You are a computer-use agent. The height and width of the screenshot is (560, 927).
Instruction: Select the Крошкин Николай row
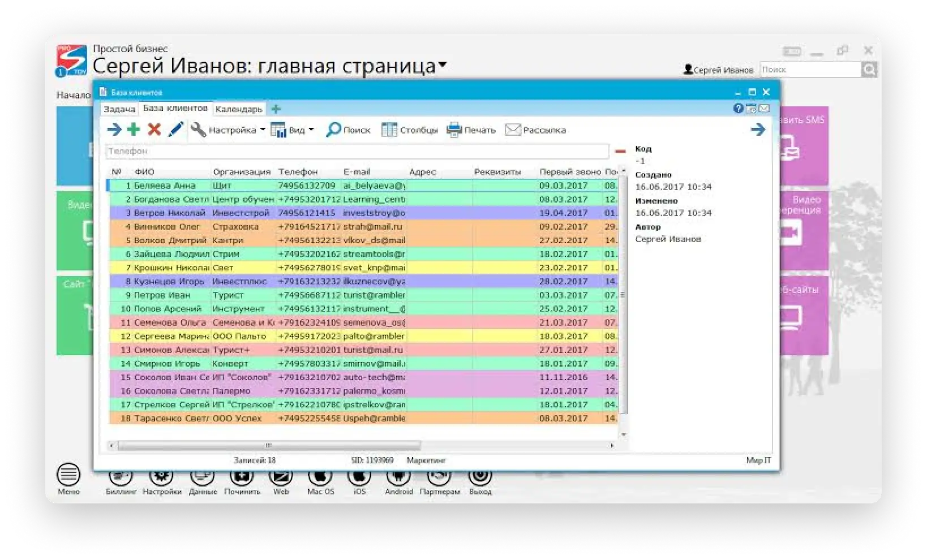(x=363, y=268)
